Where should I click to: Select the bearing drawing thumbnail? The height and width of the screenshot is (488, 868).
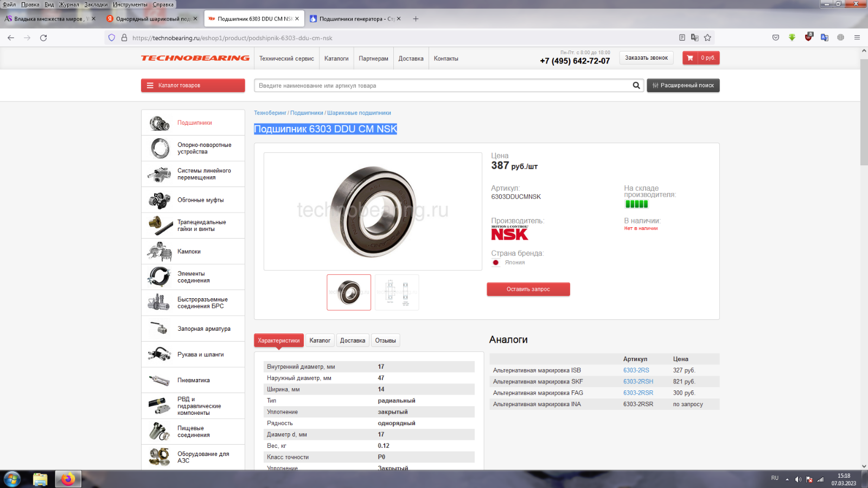(397, 292)
